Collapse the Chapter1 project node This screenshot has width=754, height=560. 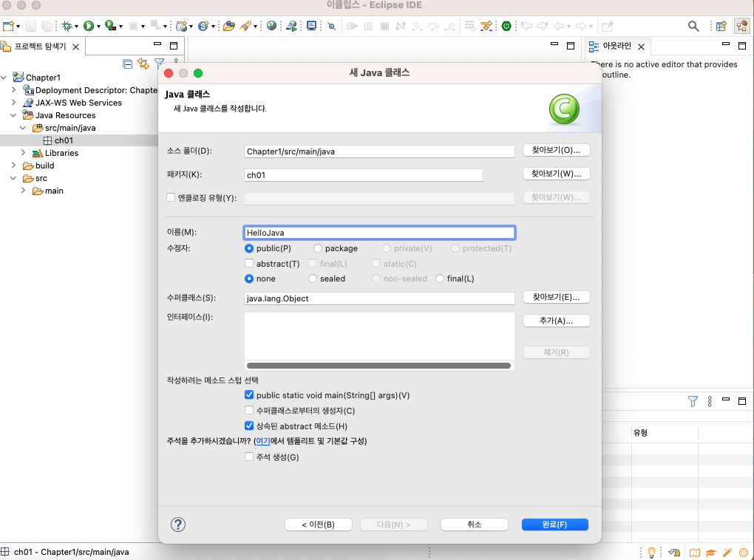(4, 78)
